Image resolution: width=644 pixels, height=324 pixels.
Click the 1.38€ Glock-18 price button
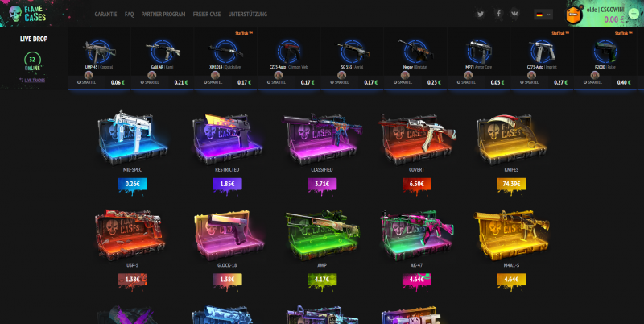click(227, 280)
